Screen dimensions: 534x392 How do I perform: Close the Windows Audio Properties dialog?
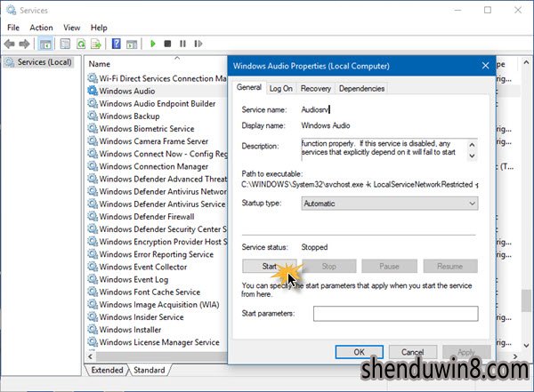tap(486, 66)
